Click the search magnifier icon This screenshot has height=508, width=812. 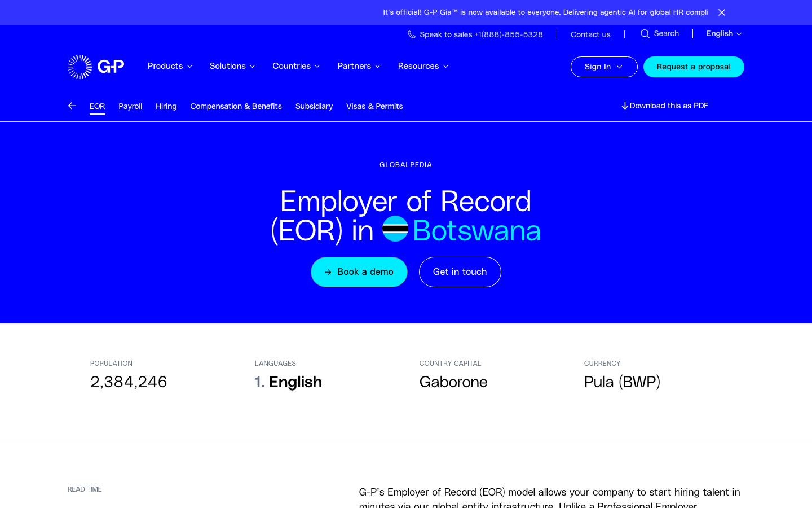tap(645, 34)
